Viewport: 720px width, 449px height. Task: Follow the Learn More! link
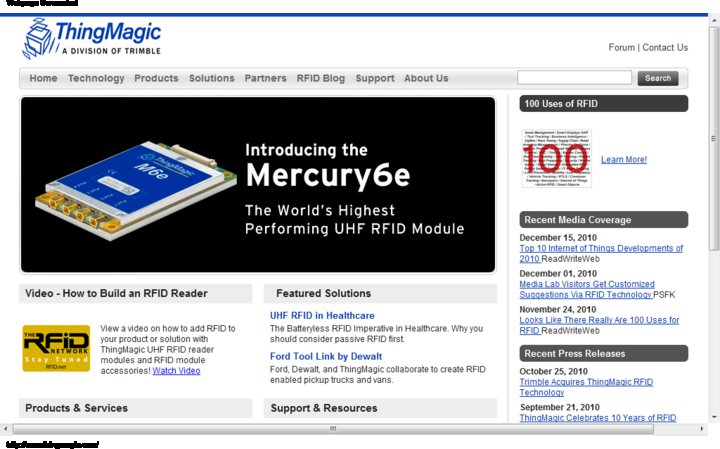point(624,159)
